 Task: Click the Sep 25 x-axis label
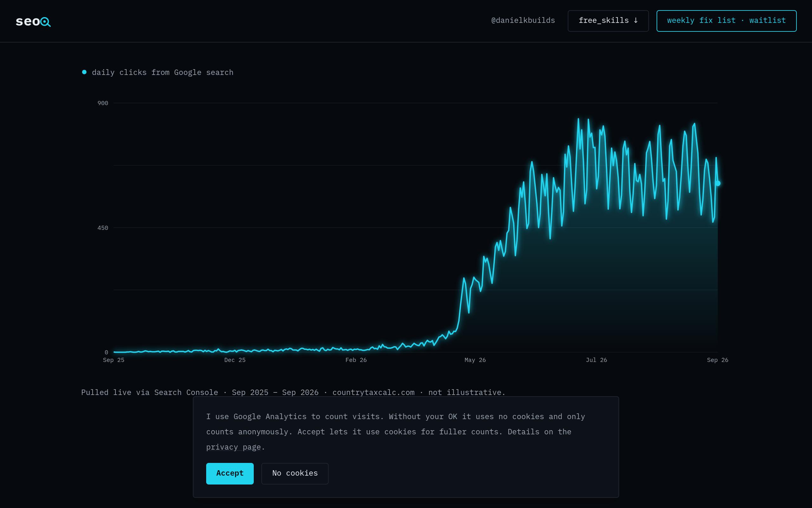click(114, 360)
